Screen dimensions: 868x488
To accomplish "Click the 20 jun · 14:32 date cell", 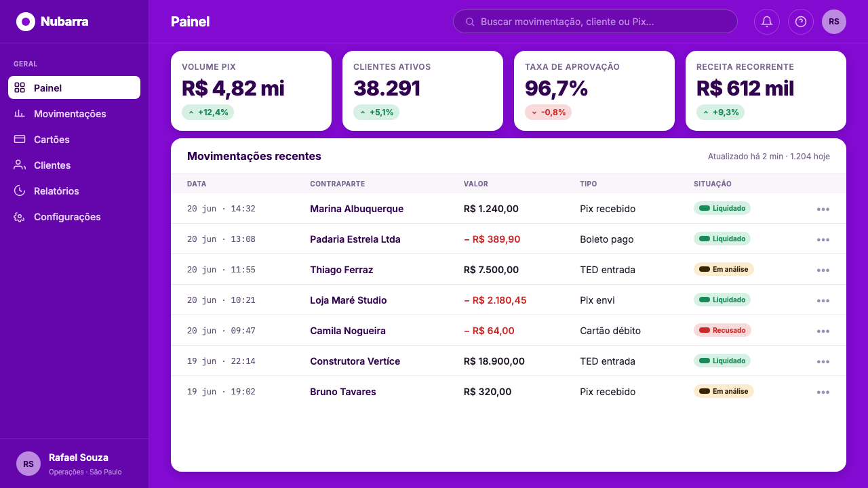I will pos(221,209).
